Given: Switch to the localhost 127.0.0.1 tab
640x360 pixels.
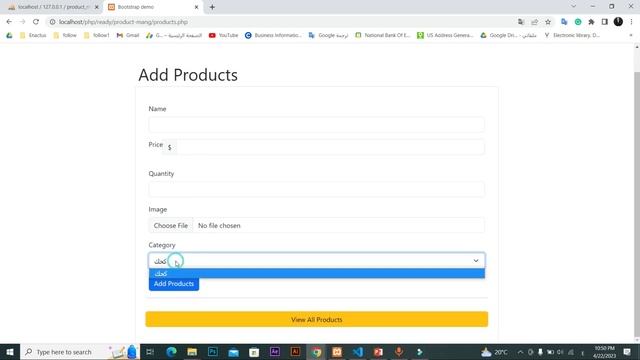Looking at the screenshot, I should tap(52, 7).
